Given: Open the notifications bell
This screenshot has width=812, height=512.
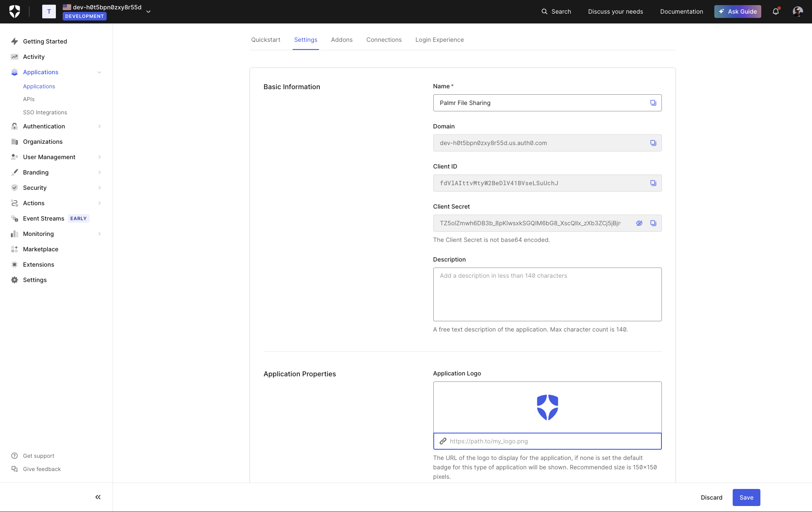Looking at the screenshot, I should click(776, 12).
